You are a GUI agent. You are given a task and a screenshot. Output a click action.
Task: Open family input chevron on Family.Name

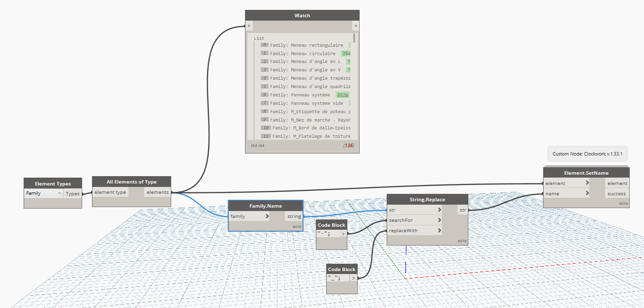267,216
